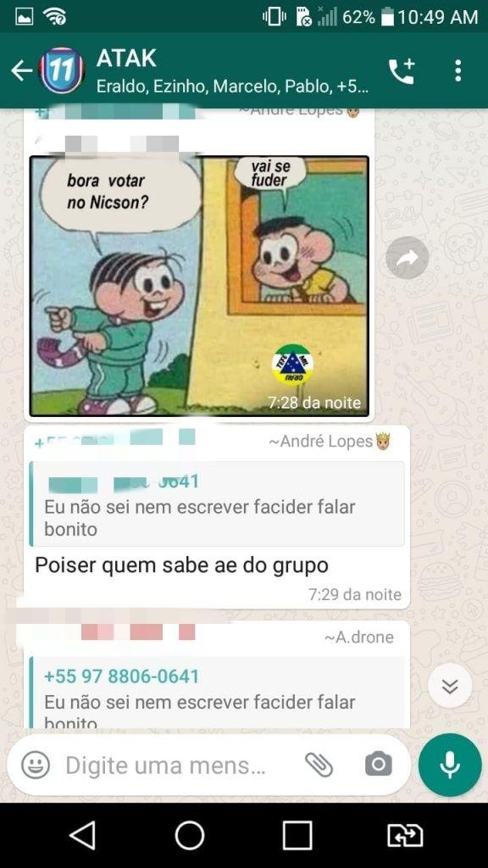Viewport: 488px width, 868px height.
Task: Focus the 'Digite uma mens...' message field
Action: (166, 766)
